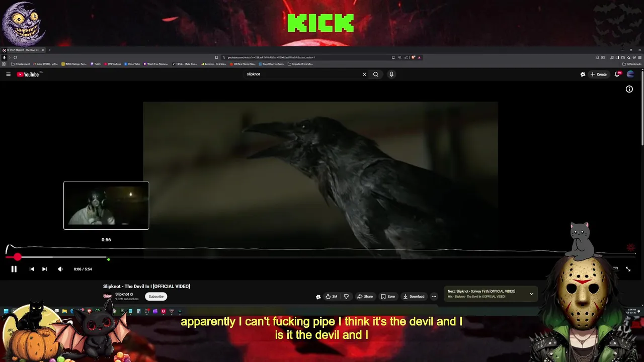The image size is (644, 362).
Task: Click the Download button
Action: 414,297
